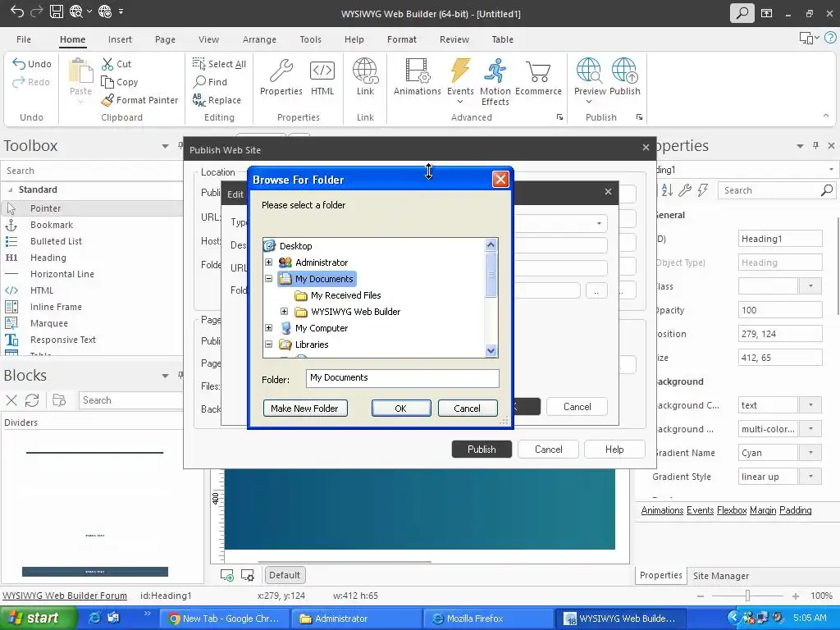Click the zoom slider in the status bar

(x=747, y=596)
